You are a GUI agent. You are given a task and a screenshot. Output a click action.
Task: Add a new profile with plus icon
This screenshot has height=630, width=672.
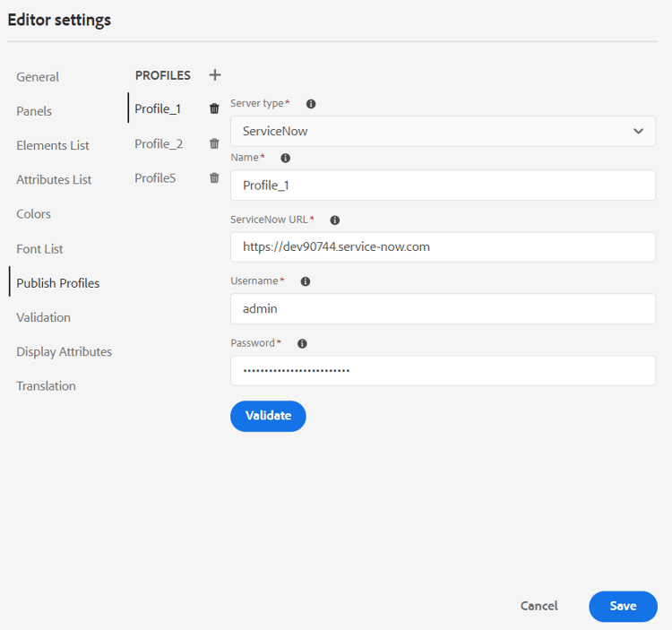[215, 75]
